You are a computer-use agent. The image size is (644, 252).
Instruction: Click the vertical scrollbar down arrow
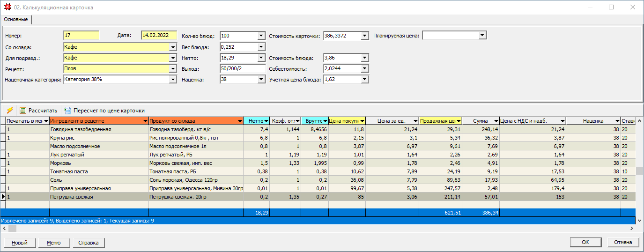pos(640,220)
